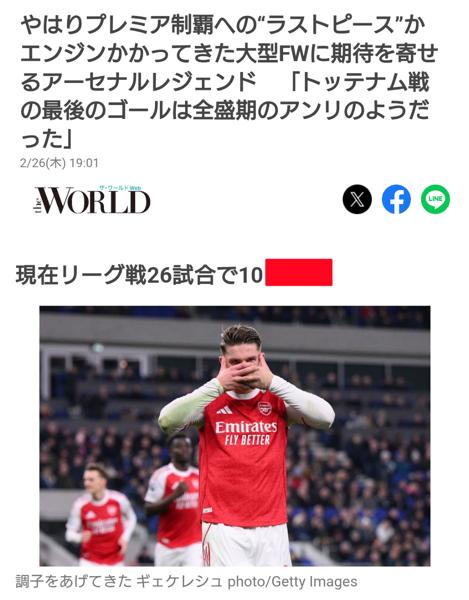Click the 2/26(木) 19:01 timestamp

59,163
